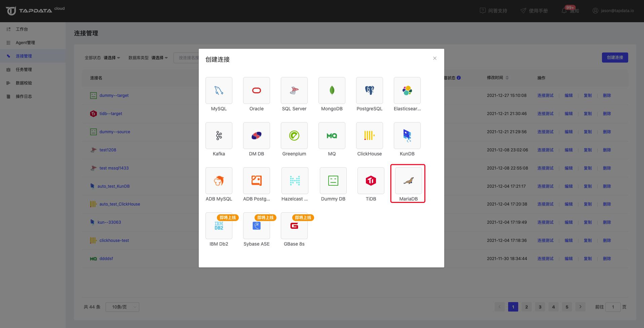Pick the Hazelcast icon
Screen dimensions: 644x328
(x=295, y=181)
